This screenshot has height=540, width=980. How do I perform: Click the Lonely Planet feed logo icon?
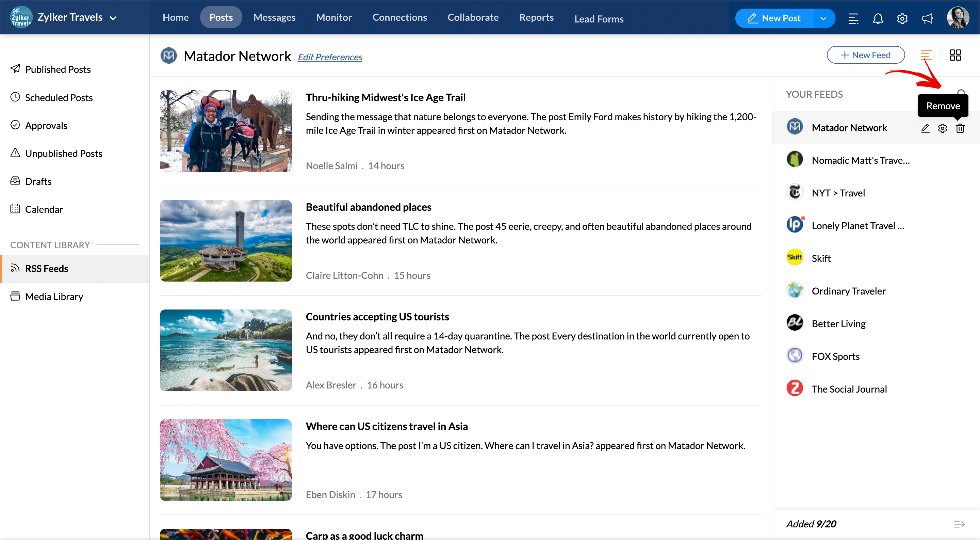coord(794,224)
